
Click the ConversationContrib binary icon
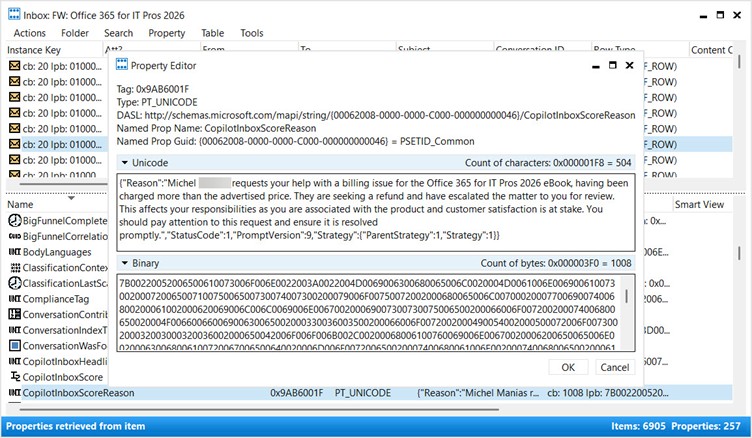point(15,314)
